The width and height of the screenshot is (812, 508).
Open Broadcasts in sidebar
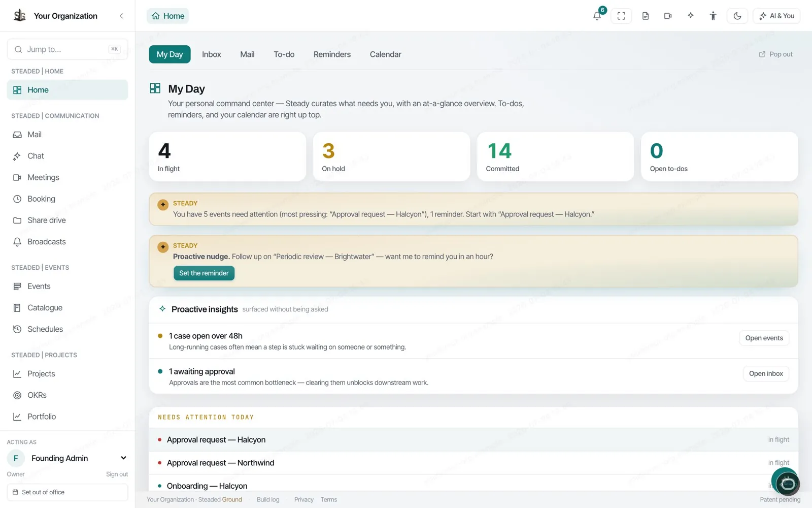coord(67,242)
